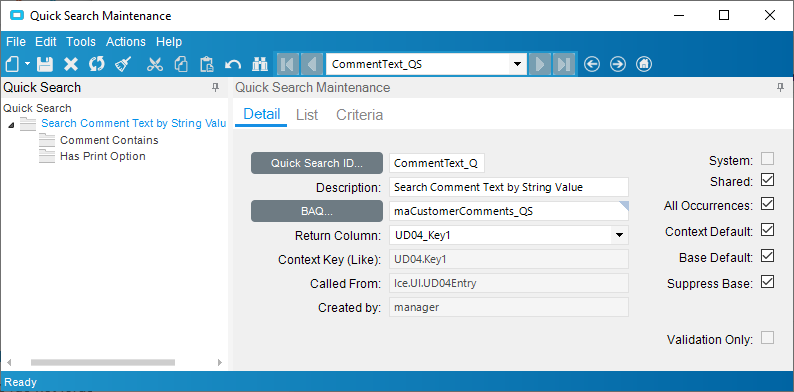Screen dimensions: 794x392
Task: Uncheck the Base Default checkbox
Action: coord(768,256)
